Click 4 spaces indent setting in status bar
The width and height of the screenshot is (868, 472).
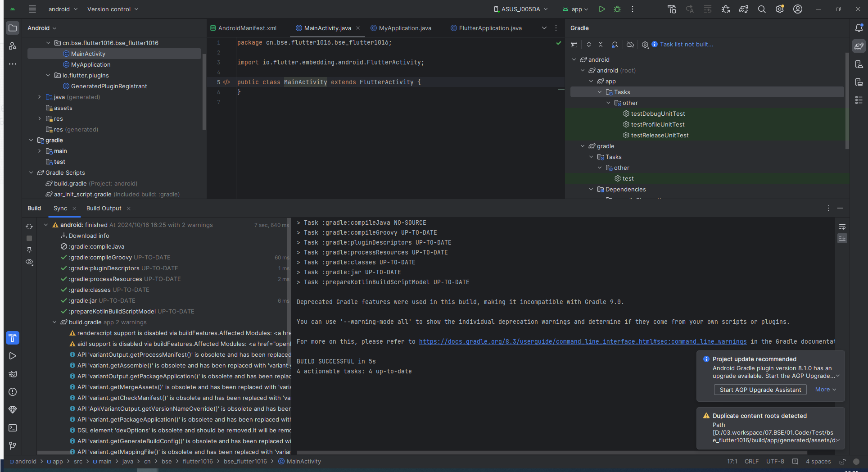pyautogui.click(x=818, y=462)
